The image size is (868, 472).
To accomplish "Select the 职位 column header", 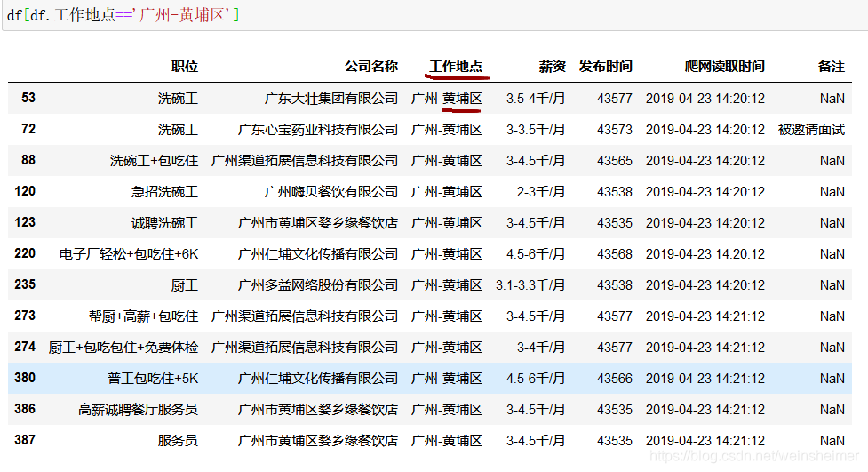I will point(185,67).
